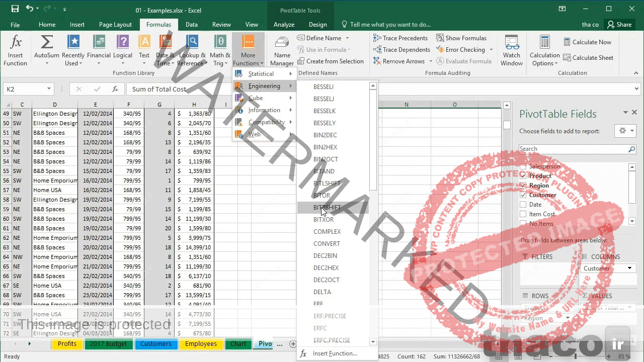Expand the Information submenu
The width and height of the screenshot is (644, 362).
[264, 110]
